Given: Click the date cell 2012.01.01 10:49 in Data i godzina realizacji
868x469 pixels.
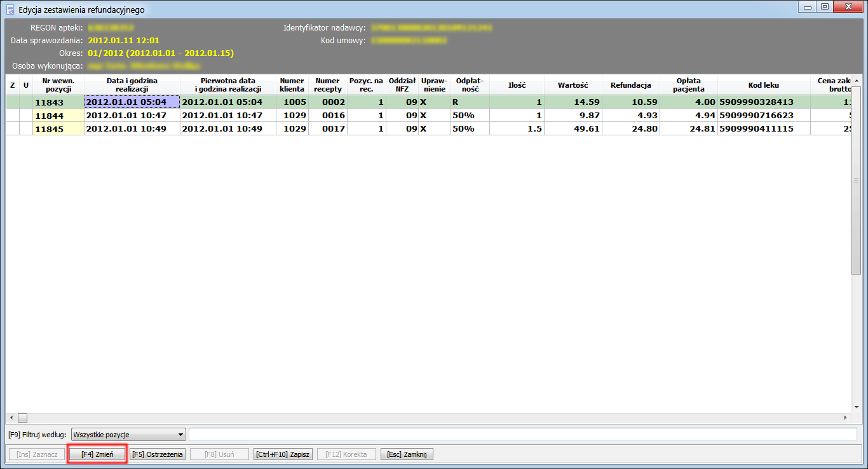Looking at the screenshot, I should point(132,128).
